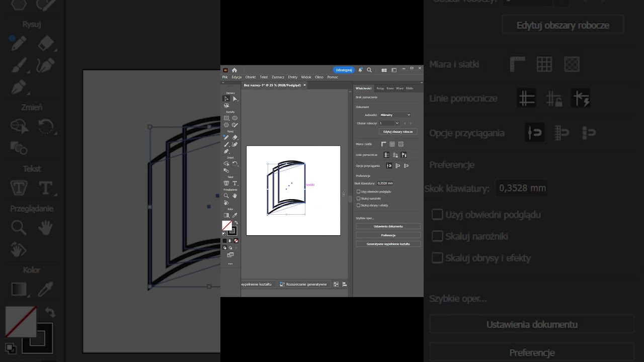Select the Selection (black arrow) tool
The width and height of the screenshot is (644, 362).
226,99
